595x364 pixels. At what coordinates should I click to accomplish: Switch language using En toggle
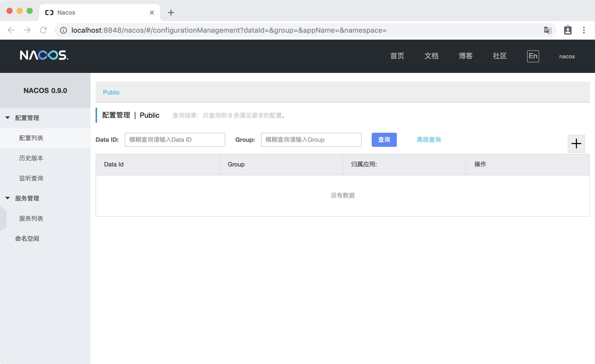[533, 56]
